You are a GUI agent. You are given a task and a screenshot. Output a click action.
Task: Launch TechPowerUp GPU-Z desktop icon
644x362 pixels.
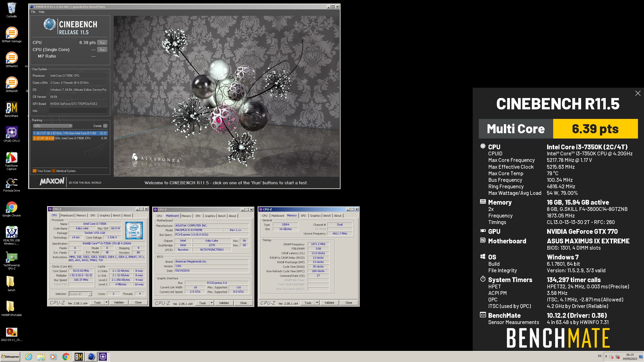12,260
